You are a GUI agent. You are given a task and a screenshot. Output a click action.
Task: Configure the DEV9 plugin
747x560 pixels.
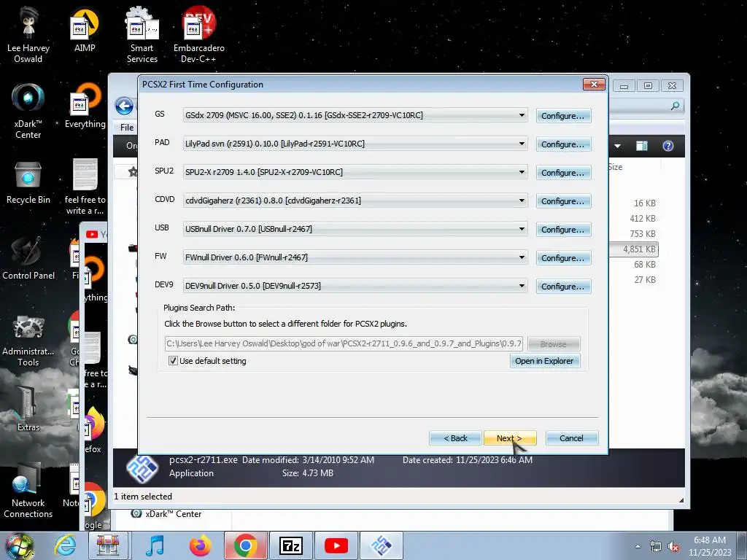[x=563, y=286]
